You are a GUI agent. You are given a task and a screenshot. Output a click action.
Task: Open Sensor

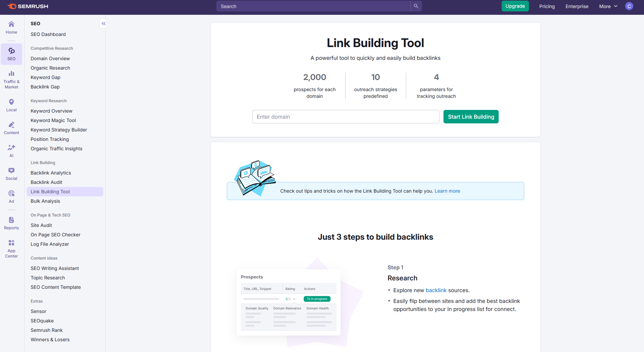coord(38,311)
